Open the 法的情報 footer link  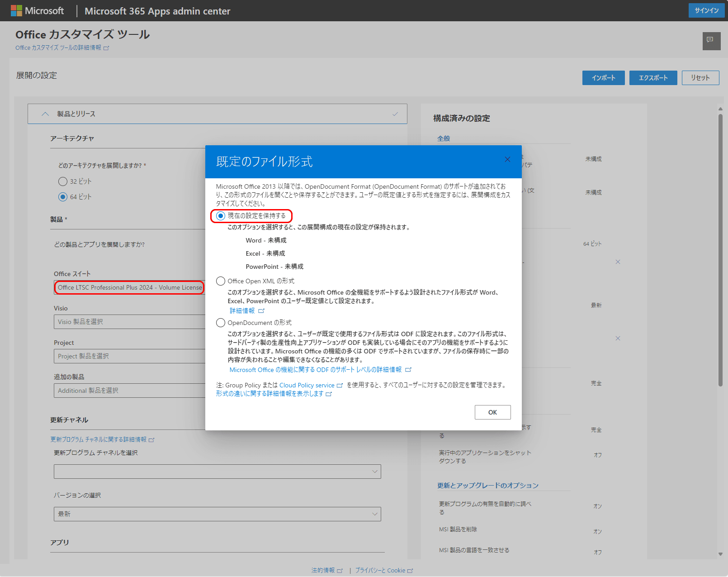(323, 571)
